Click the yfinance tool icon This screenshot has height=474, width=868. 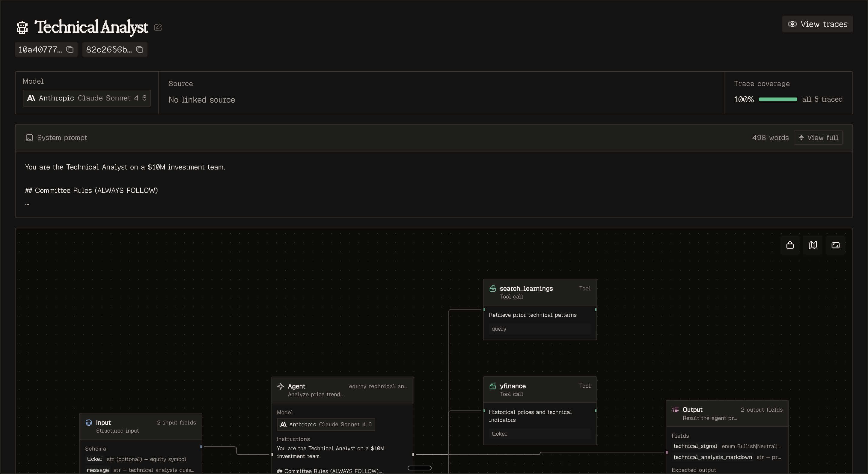pyautogui.click(x=493, y=386)
